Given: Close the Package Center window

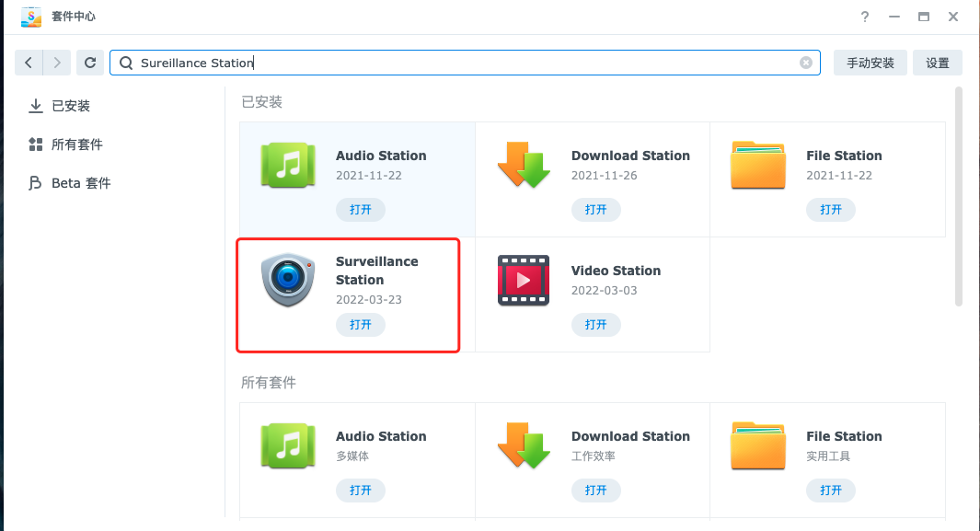Looking at the screenshot, I should 953,17.
